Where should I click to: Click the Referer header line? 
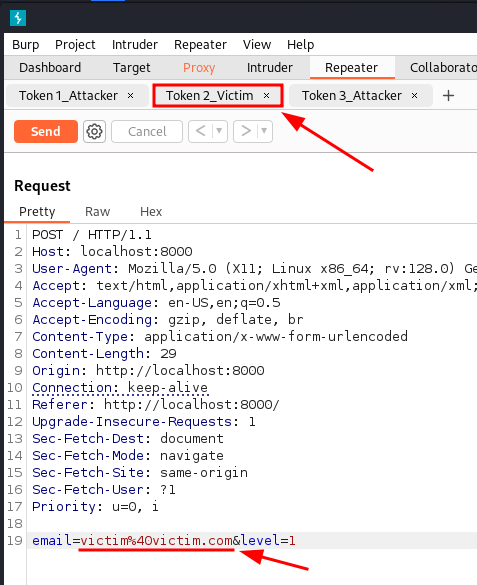(156, 404)
